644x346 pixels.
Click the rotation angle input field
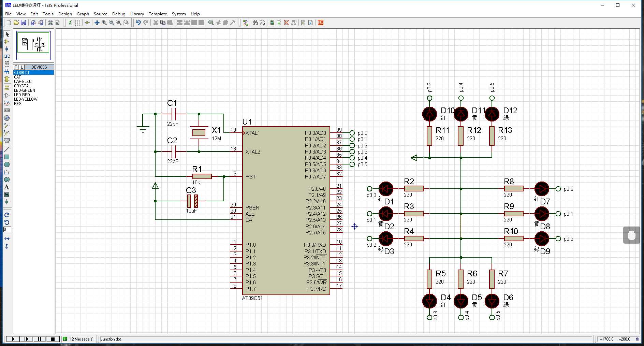[7, 230]
